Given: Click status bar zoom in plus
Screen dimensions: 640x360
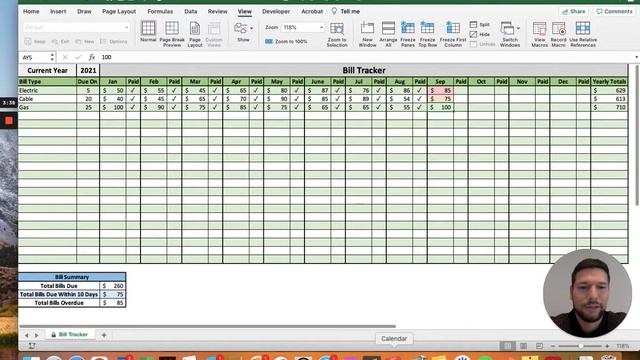Looking at the screenshot, I should pyautogui.click(x=607, y=346).
